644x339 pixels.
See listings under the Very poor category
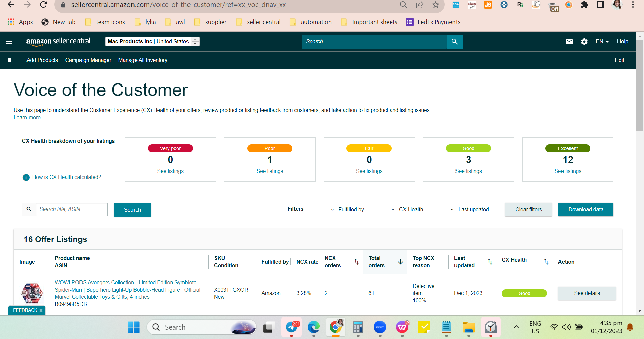170,171
